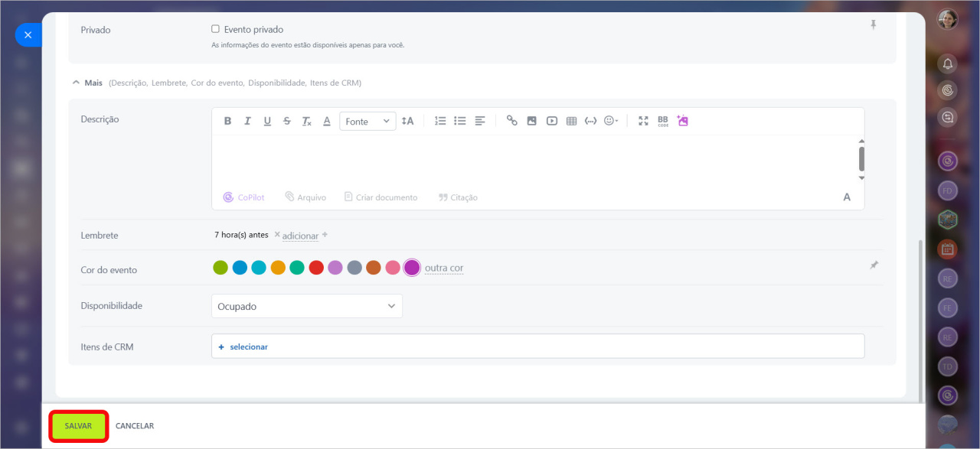Viewport: 980px width, 449px height.
Task: Click Criar documento
Action: pos(381,197)
